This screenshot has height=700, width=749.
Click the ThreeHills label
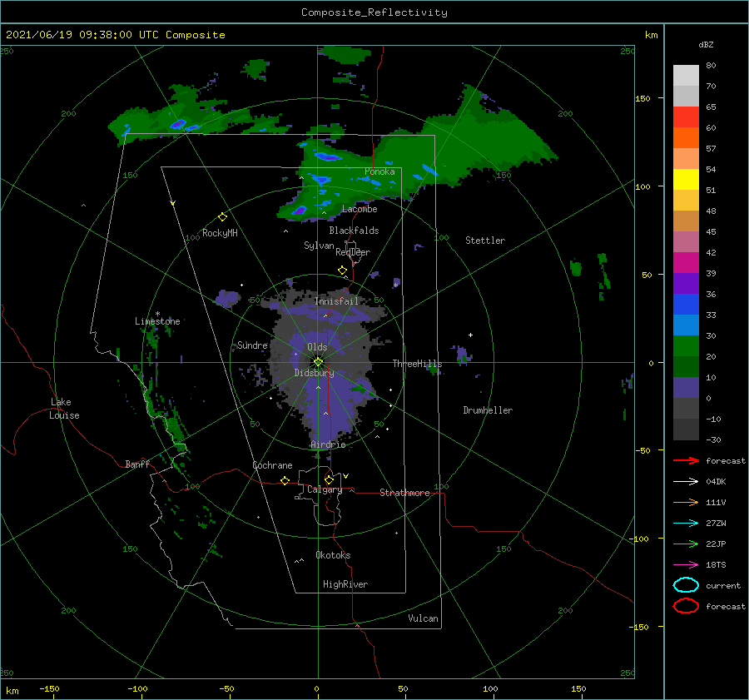pyautogui.click(x=418, y=364)
